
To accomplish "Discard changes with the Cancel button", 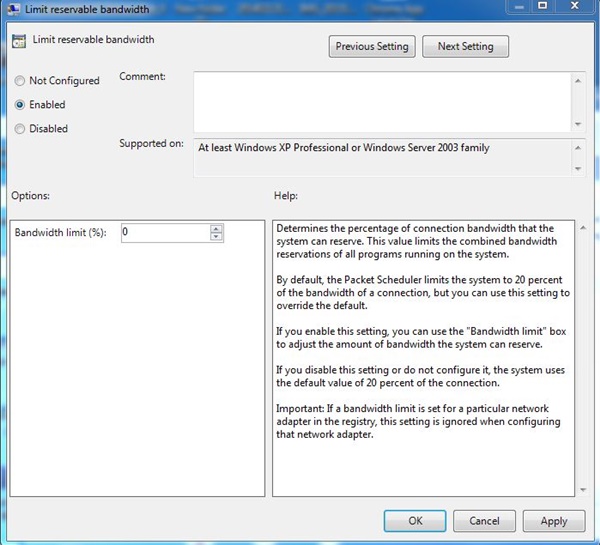I will 484,521.
